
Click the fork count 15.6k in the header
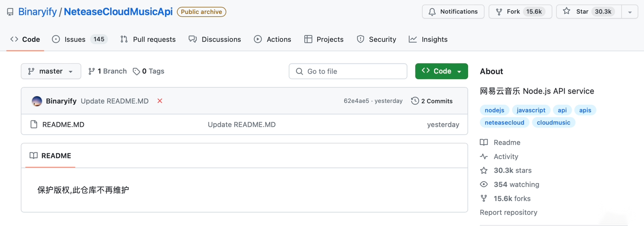534,12
